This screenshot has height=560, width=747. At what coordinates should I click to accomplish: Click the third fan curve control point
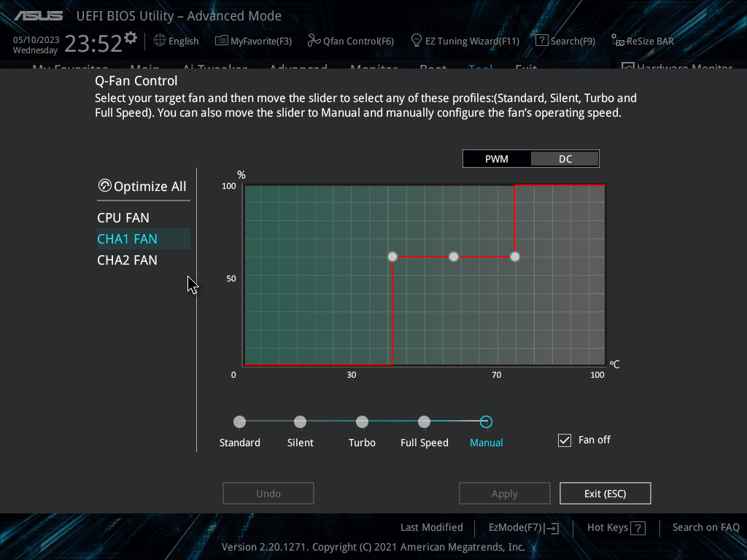(514, 257)
